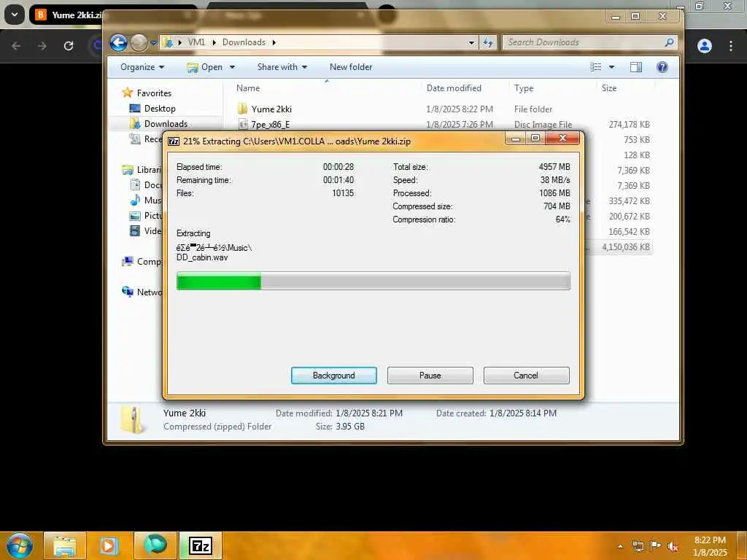Click the 7-Zip taskbar button
Viewport: 747px width, 560px height.
tap(200, 545)
